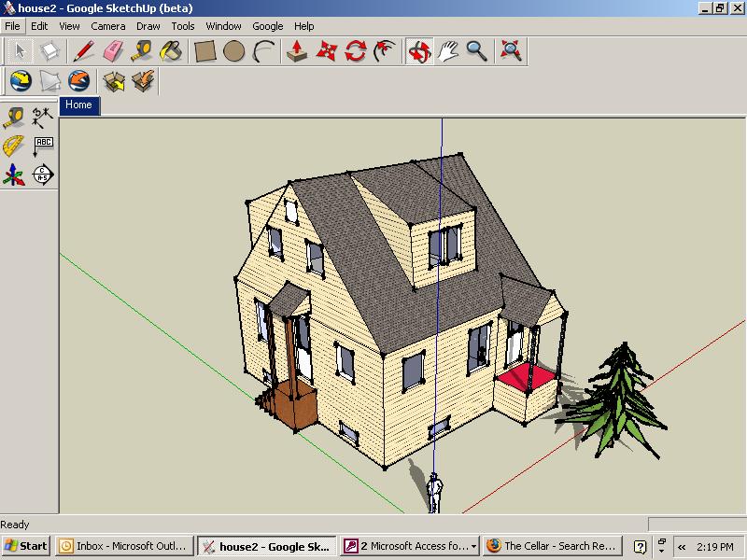Click house2 - Google SketchUp taskbar button
This screenshot has height=560, width=747.
[267, 546]
